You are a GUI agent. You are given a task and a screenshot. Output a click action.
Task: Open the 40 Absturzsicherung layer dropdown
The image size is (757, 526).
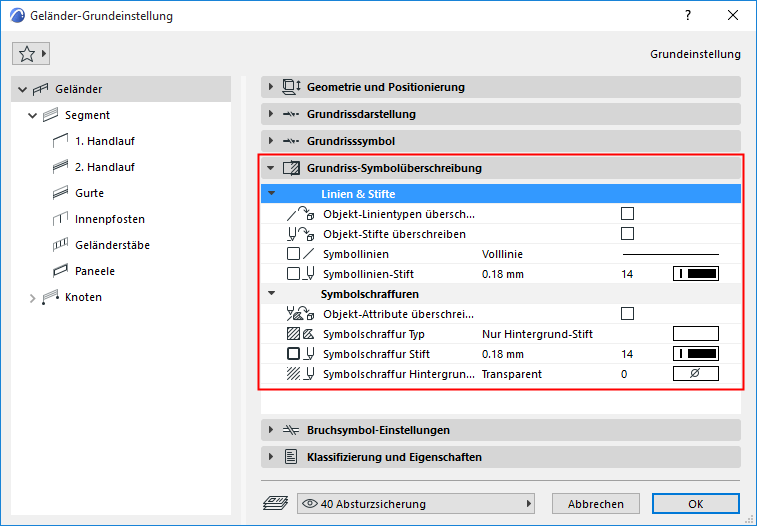tap(416, 504)
